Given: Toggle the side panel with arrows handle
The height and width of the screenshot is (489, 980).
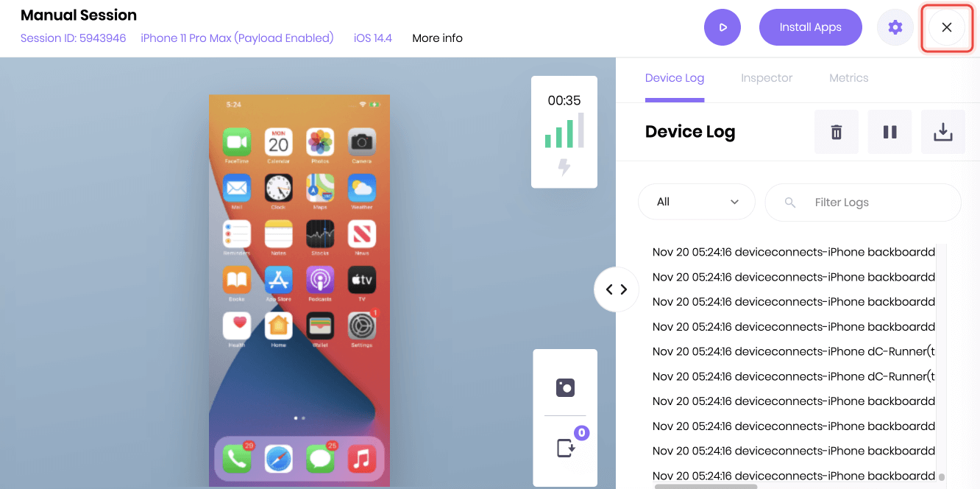Looking at the screenshot, I should point(617,289).
